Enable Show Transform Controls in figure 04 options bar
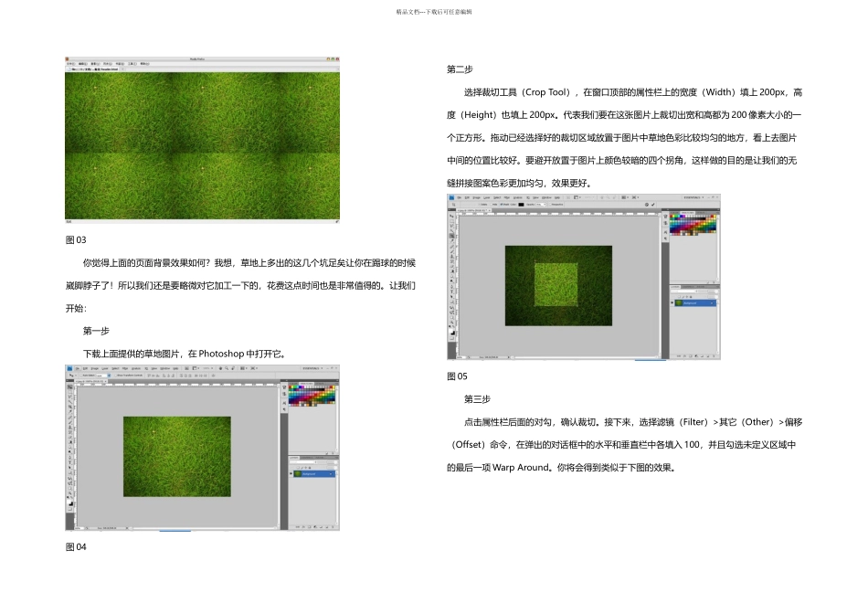 [116, 376]
